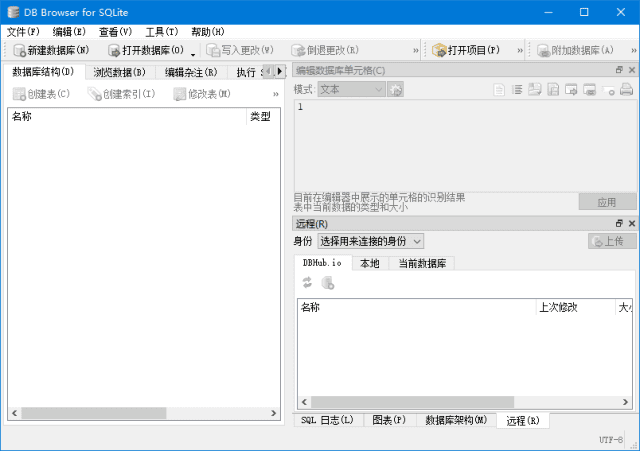The image size is (640, 451).
Task: Select the 本地 tab
Action: click(x=370, y=264)
